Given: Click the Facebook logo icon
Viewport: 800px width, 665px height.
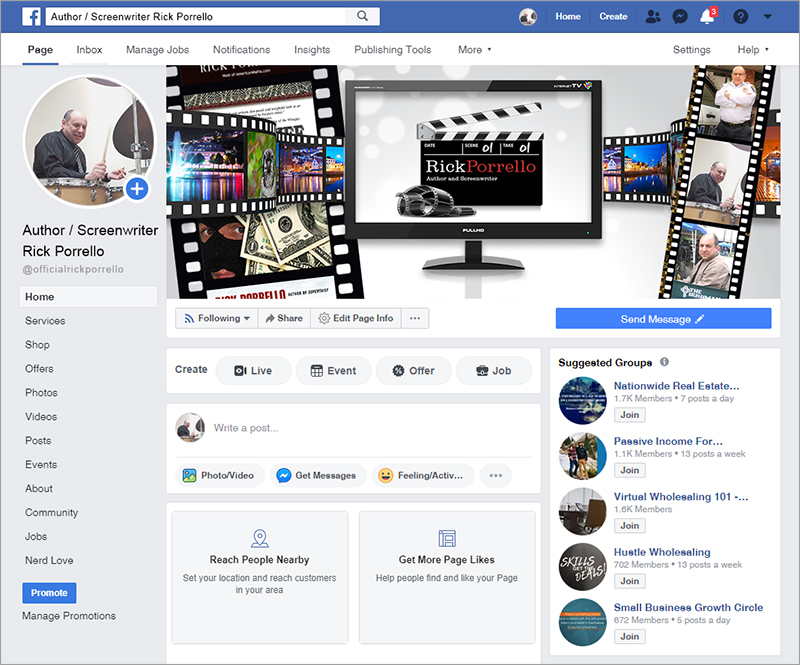Looking at the screenshot, I should 30,17.
